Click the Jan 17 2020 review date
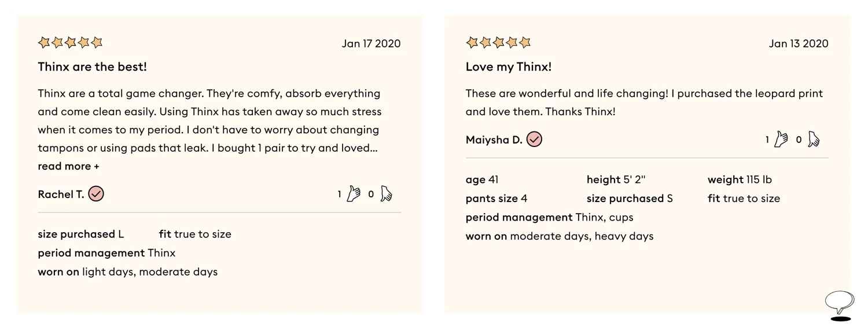Screen dimensions: 868x330 [x=371, y=43]
